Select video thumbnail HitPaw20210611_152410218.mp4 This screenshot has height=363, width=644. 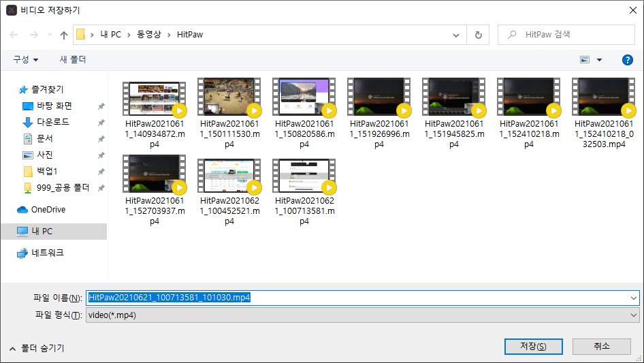(x=528, y=97)
